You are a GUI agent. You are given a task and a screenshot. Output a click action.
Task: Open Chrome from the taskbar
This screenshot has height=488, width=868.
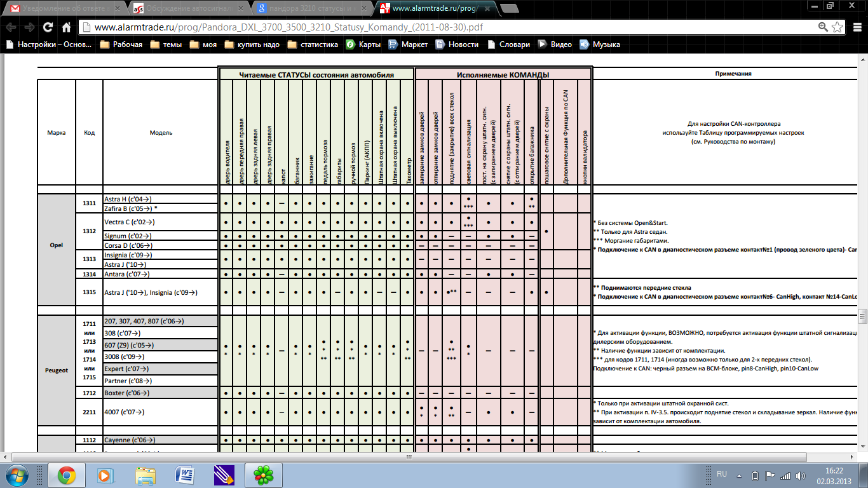pyautogui.click(x=67, y=475)
